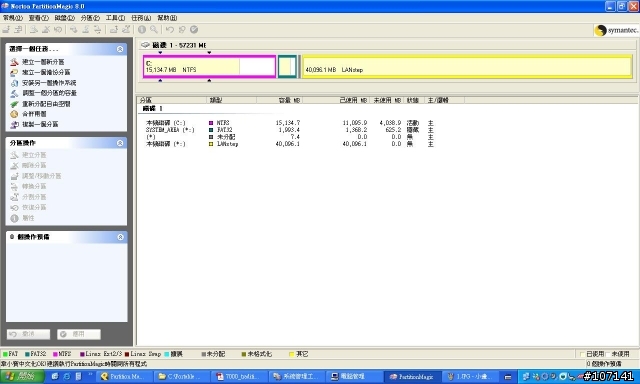Click the Disk 1 drive icon above the disk map

(145, 45)
